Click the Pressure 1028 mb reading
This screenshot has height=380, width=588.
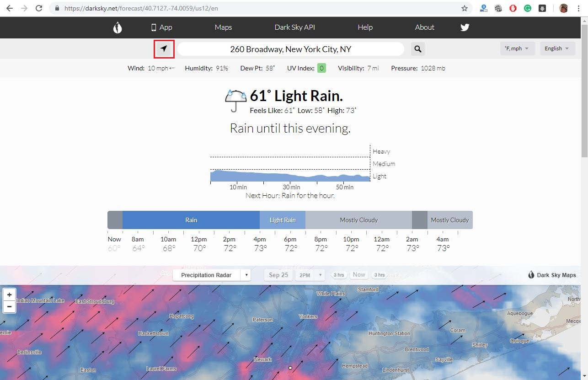418,68
